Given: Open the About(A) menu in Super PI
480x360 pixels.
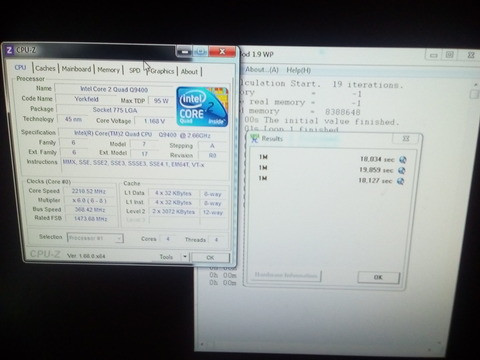Looking at the screenshot, I should click(262, 70).
